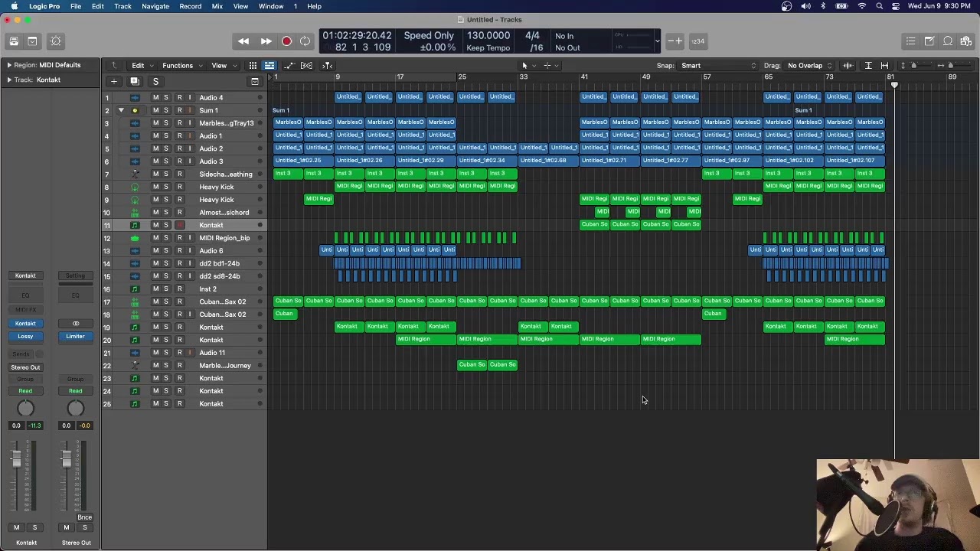Solo the Sum 1 track
This screenshot has width=980, height=551.
pyautogui.click(x=165, y=110)
